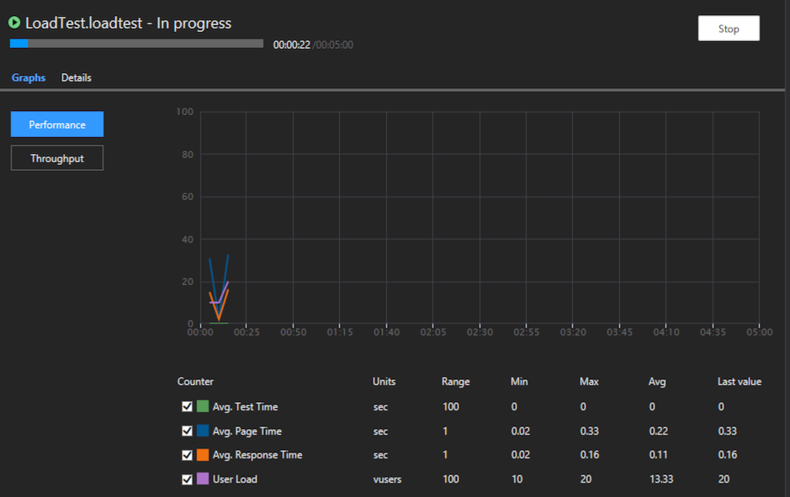Click the Last value column header
This screenshot has height=497, width=790.
pyautogui.click(x=739, y=382)
